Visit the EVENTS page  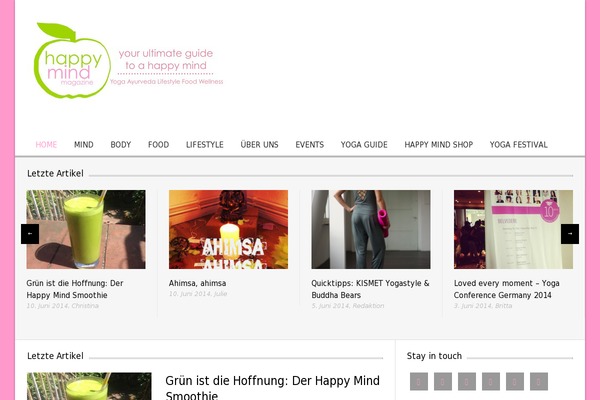(x=310, y=145)
